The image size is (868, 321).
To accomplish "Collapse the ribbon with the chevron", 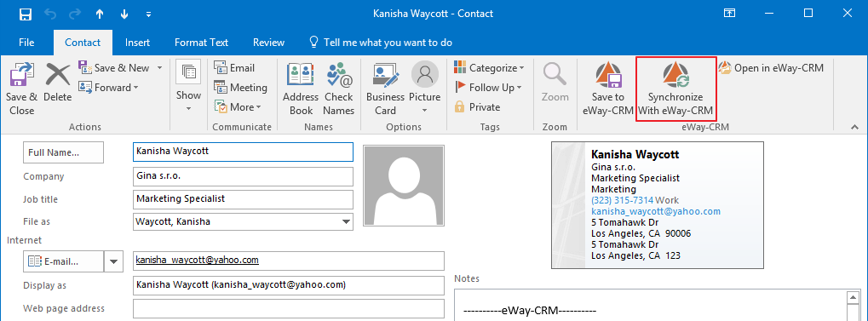I will click(x=854, y=128).
